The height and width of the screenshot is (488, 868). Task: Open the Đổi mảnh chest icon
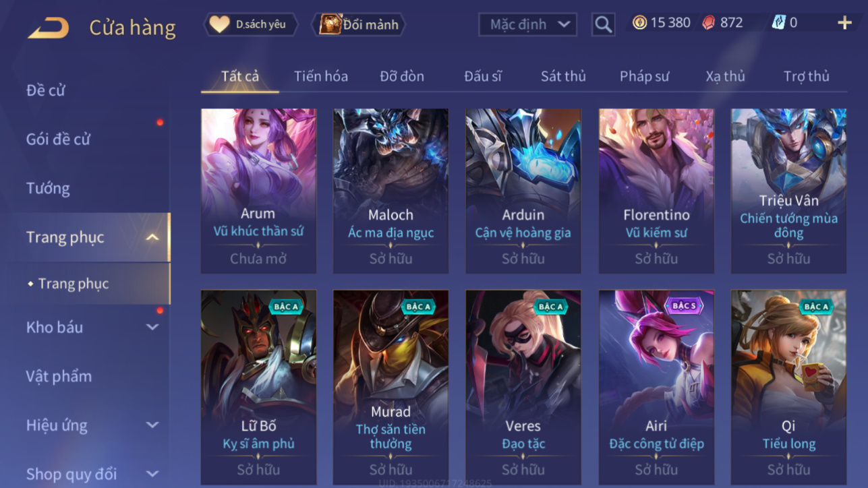pos(330,24)
